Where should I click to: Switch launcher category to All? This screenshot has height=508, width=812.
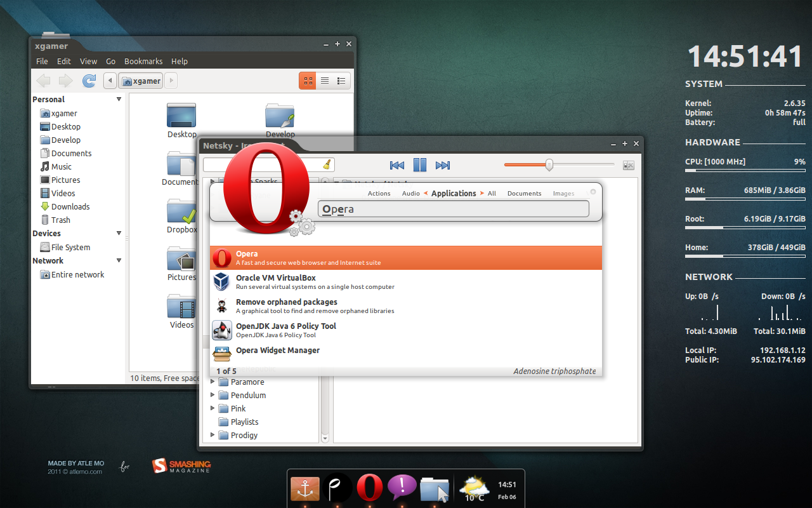pyautogui.click(x=492, y=194)
